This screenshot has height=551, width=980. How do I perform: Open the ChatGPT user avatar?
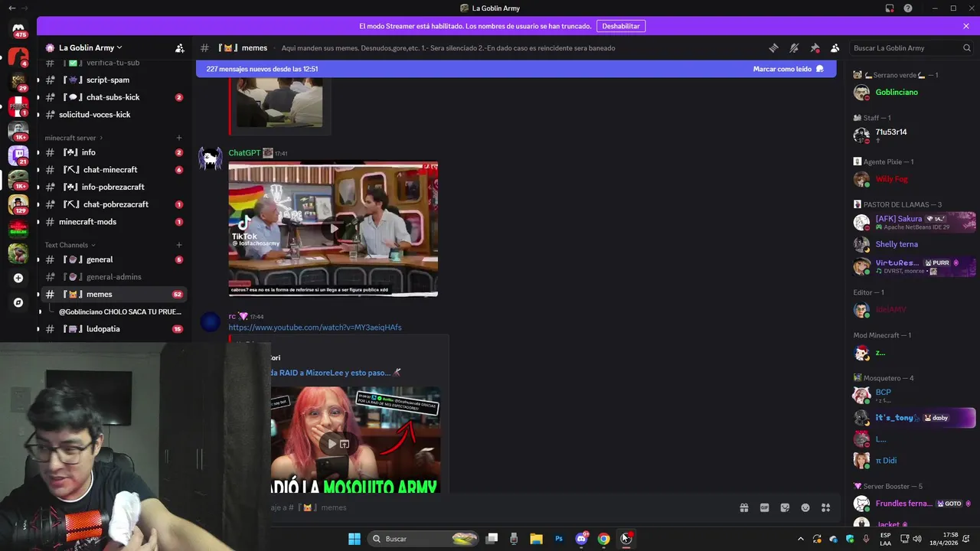[211, 158]
